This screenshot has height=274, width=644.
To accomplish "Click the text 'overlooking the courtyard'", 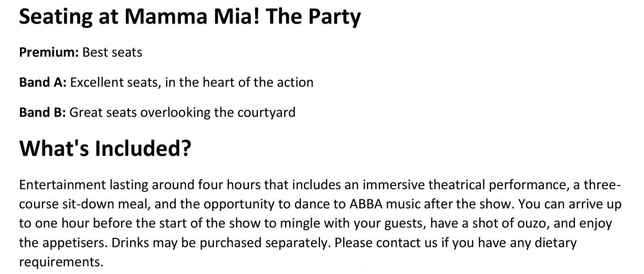I will tap(218, 113).
